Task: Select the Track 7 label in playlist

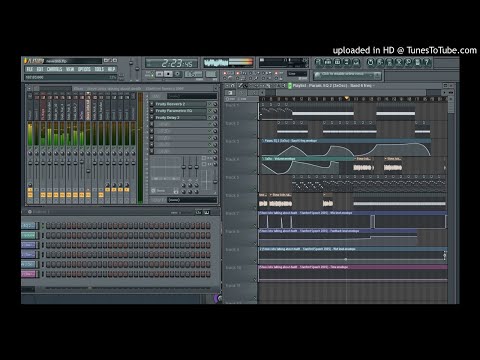Action: point(232,213)
